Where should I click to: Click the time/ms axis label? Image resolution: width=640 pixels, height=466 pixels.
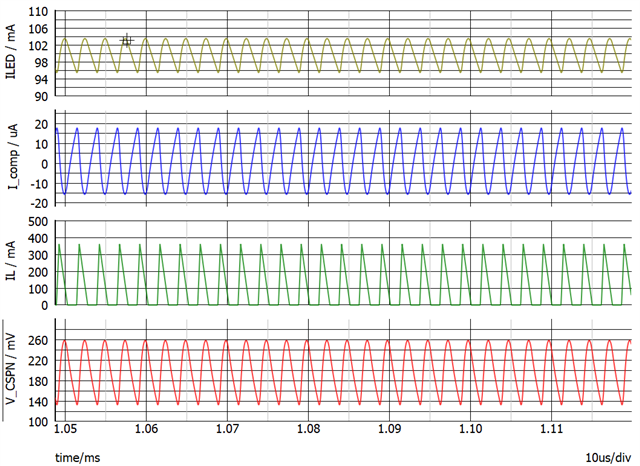coord(78,457)
